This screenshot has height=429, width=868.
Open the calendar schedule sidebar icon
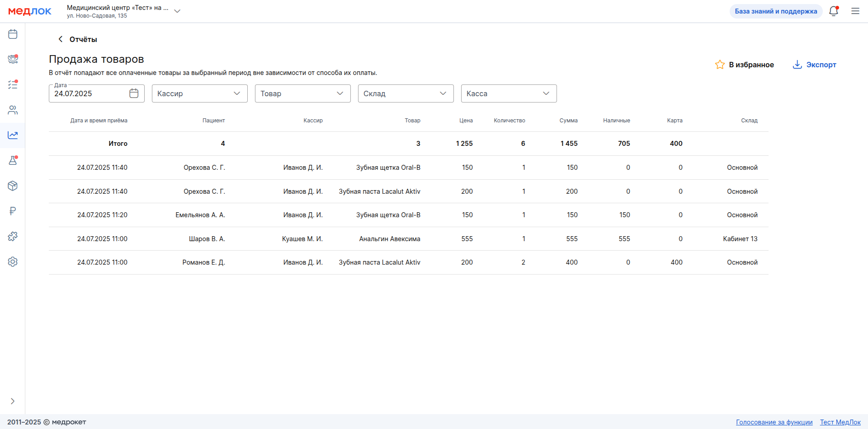13,34
